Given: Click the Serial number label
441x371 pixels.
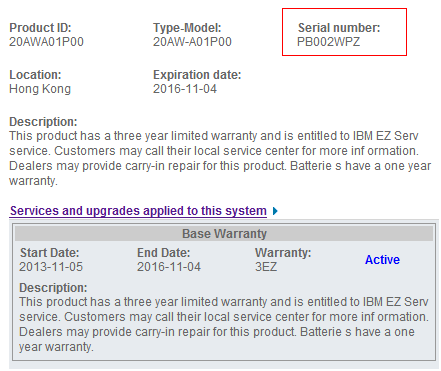Looking at the screenshot, I should tap(339, 28).
